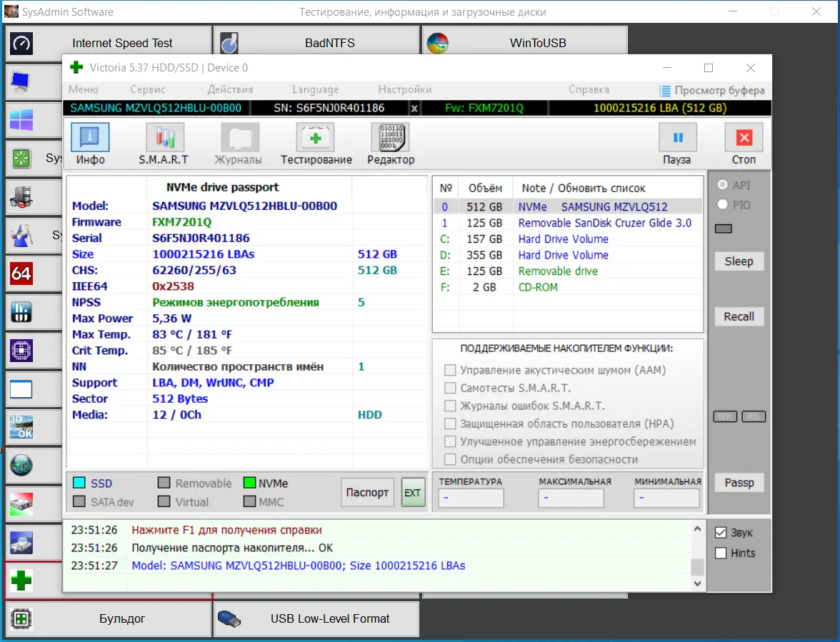Click the Sleep button

[x=739, y=261]
